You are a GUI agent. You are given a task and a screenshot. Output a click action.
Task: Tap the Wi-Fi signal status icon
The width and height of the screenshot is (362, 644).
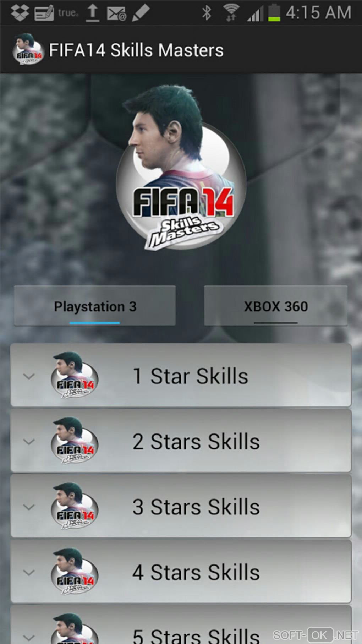click(x=231, y=12)
